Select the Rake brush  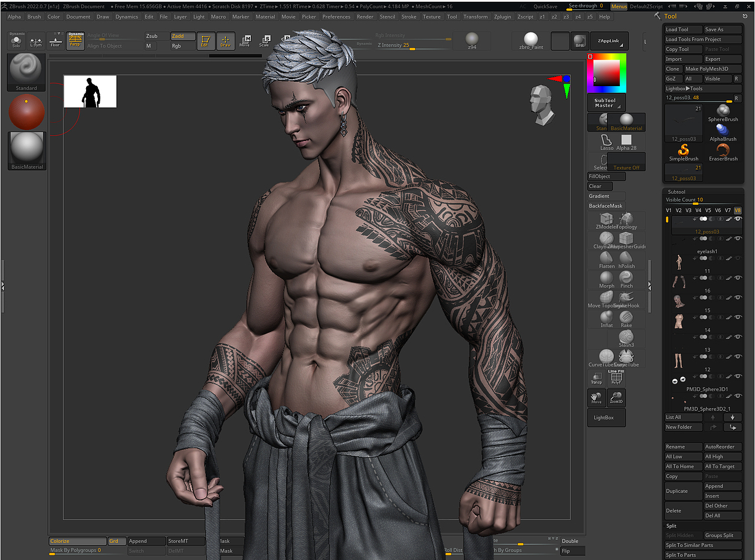[626, 319]
